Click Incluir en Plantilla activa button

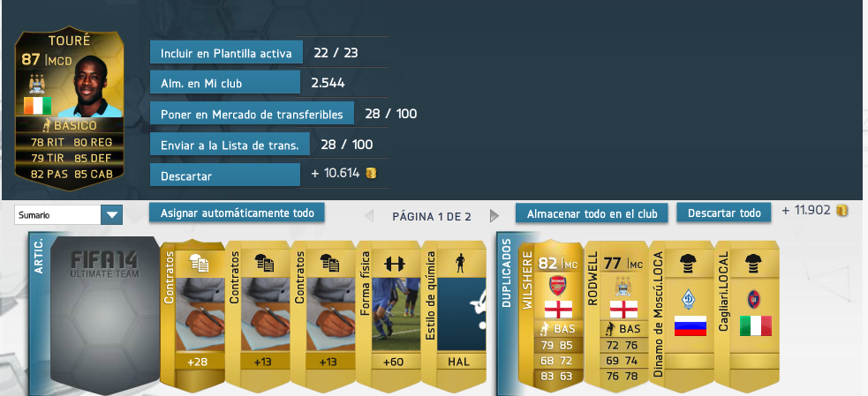point(226,53)
